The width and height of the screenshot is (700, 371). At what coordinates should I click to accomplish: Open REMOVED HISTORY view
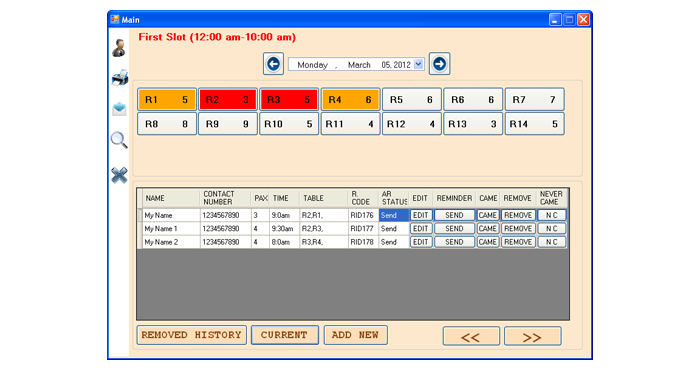coord(192,335)
